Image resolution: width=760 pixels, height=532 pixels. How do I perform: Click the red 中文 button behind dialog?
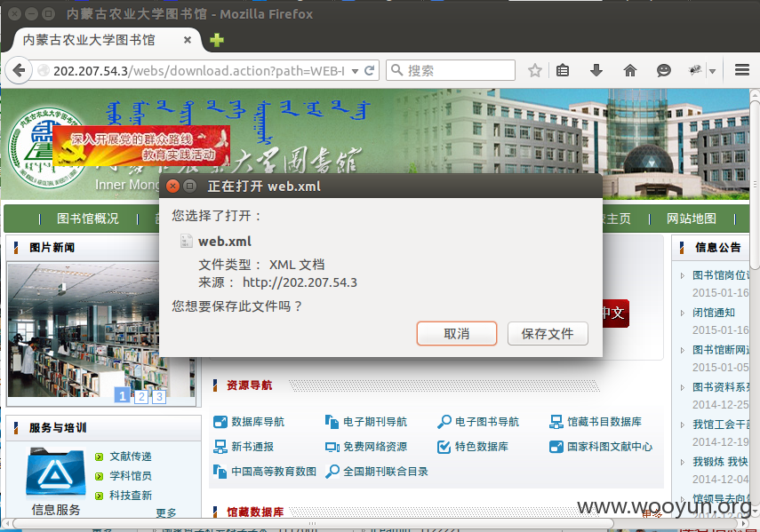616,314
